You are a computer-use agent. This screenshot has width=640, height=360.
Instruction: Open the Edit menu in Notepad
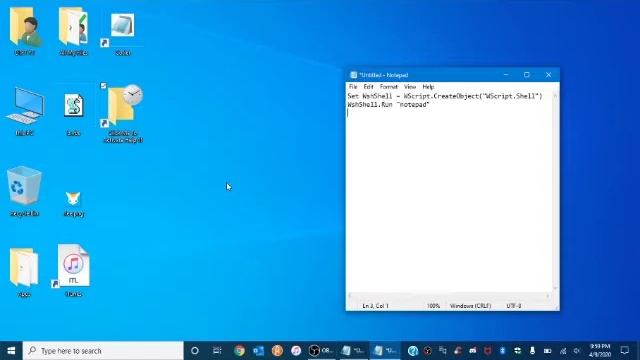tap(368, 87)
